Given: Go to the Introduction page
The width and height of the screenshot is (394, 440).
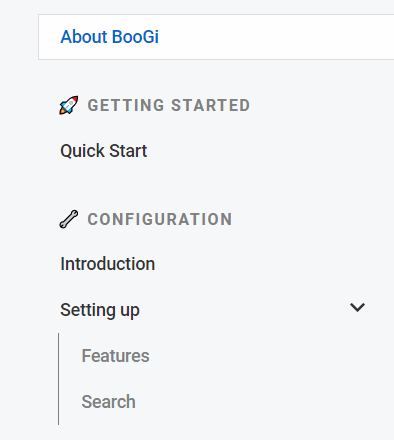Looking at the screenshot, I should click(108, 264).
